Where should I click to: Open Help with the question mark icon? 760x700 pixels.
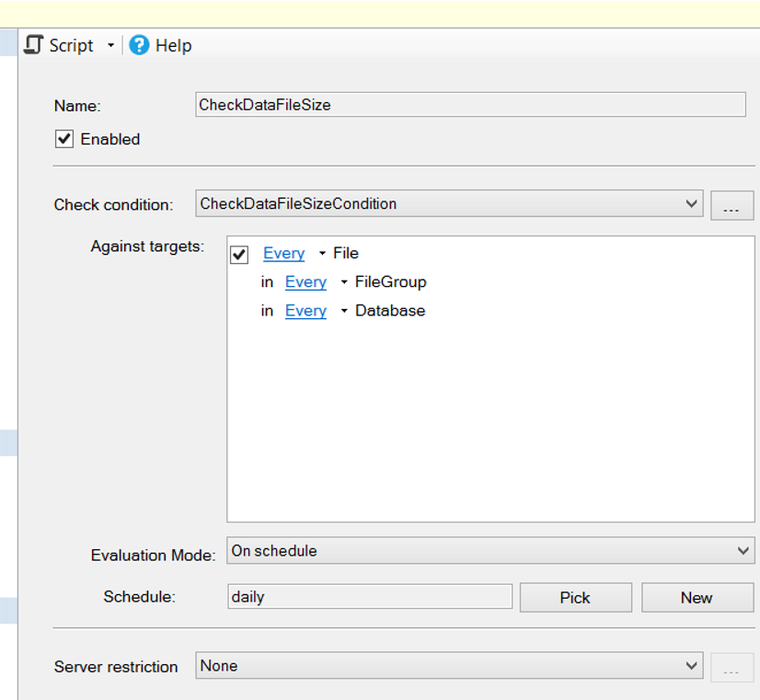click(139, 46)
